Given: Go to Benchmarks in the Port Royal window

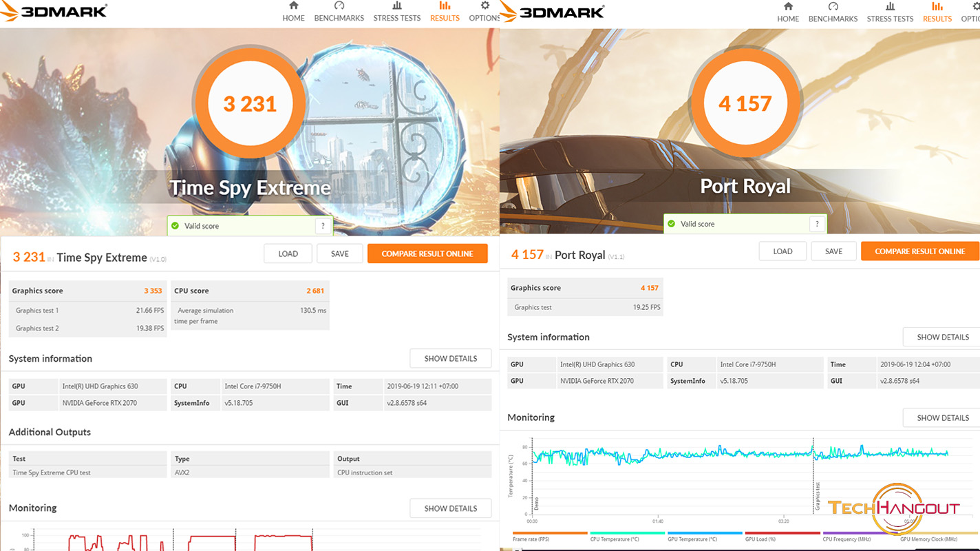Looking at the screenshot, I should click(833, 12).
